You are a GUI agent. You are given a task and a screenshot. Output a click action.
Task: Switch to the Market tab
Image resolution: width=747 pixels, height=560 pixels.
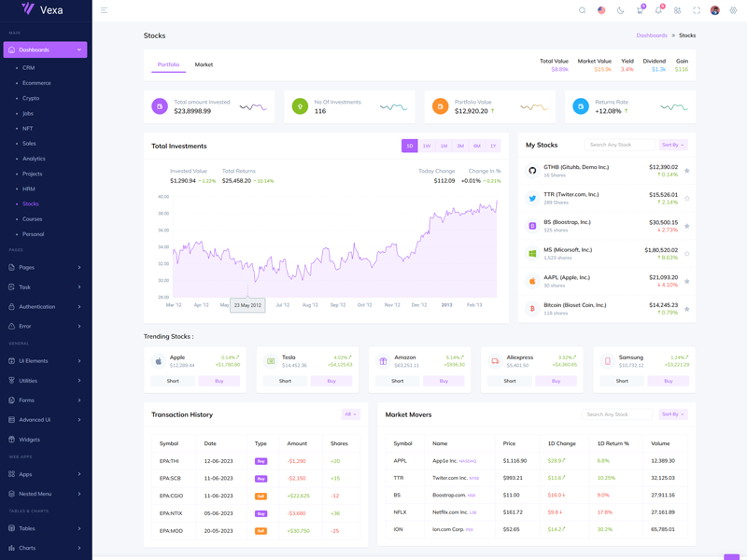204,64
